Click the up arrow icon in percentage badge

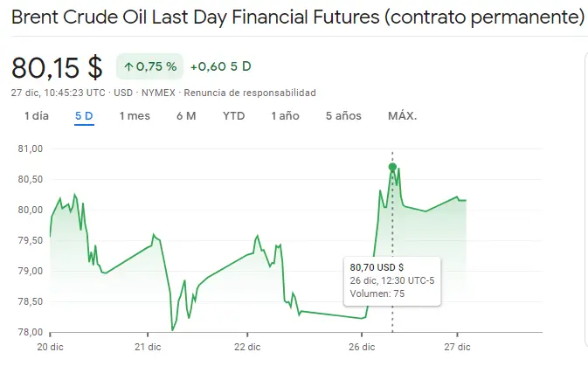(x=128, y=66)
